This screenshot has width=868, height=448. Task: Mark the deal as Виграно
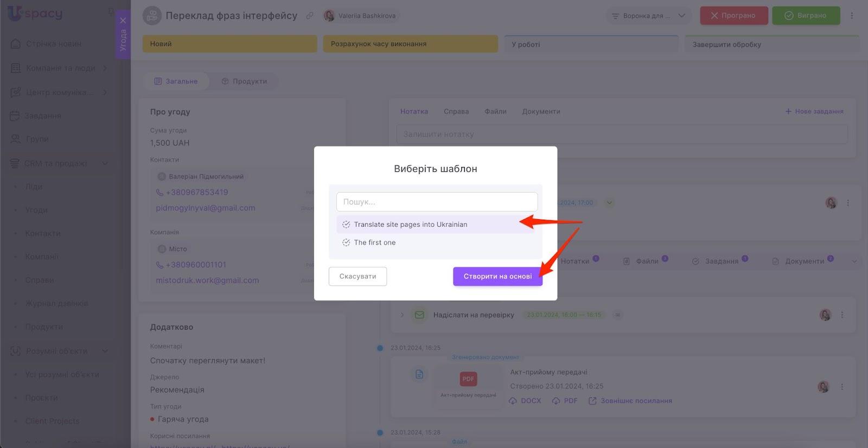pyautogui.click(x=806, y=16)
